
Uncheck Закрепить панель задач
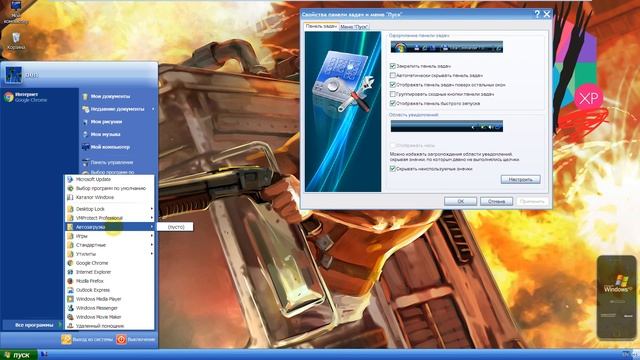point(393,66)
